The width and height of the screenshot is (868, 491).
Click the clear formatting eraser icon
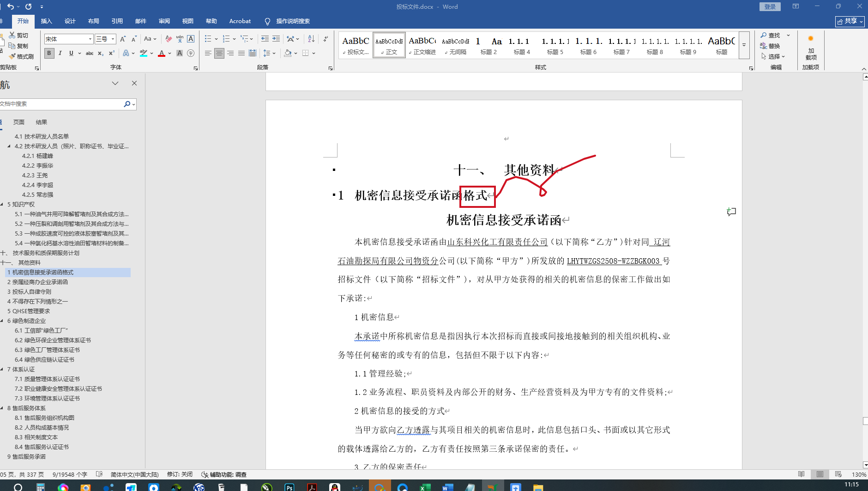click(x=169, y=39)
